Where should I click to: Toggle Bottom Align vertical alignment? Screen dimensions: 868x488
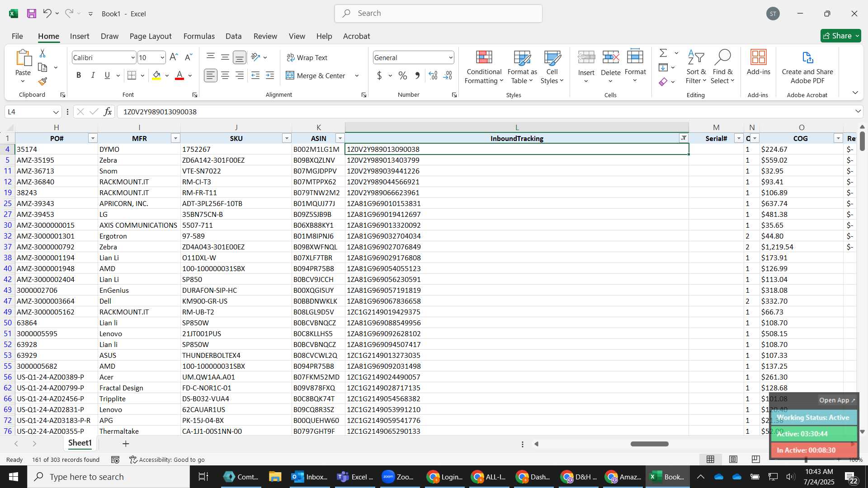click(x=240, y=57)
